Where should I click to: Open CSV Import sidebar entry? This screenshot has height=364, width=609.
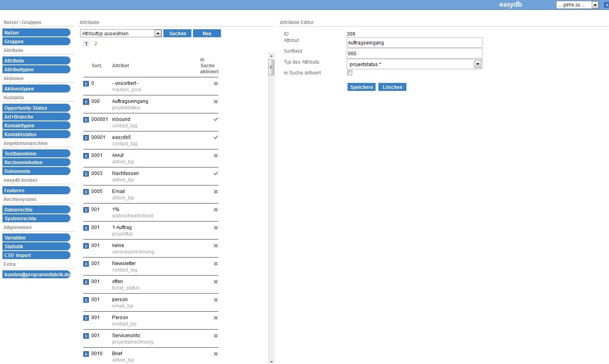pyautogui.click(x=36, y=255)
